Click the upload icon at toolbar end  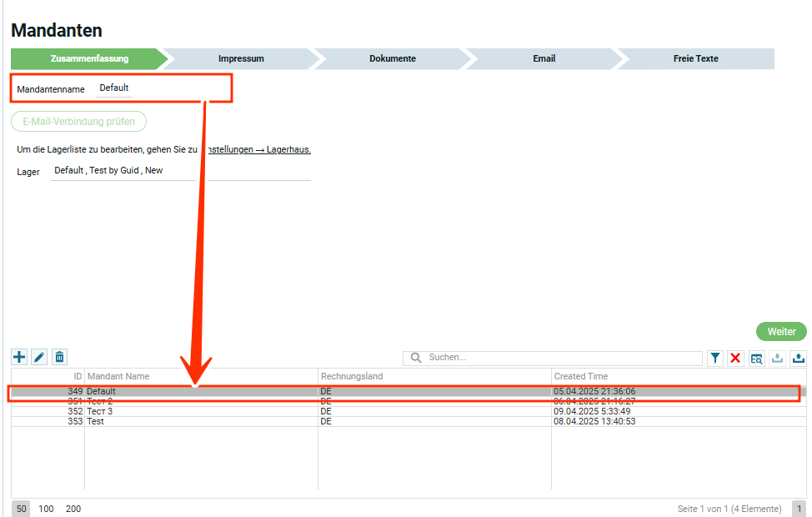click(x=798, y=359)
